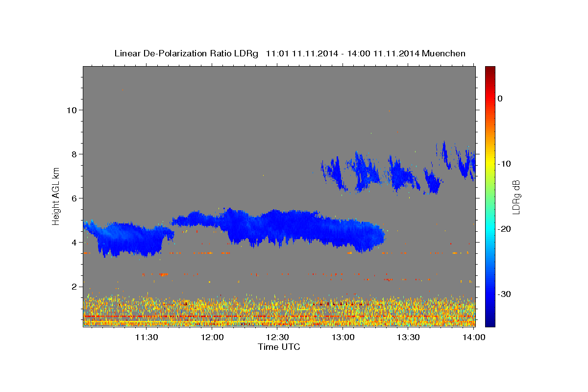Screen dimensions: 588x392
Task: Click the start time '11:01 11.11.2014' in title
Action: [301, 53]
